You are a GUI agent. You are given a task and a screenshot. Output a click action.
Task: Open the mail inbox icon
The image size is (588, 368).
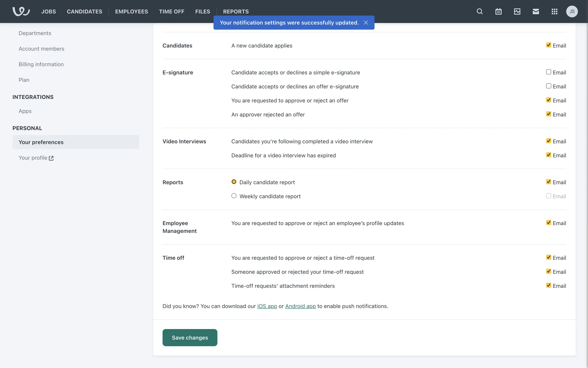[536, 11]
